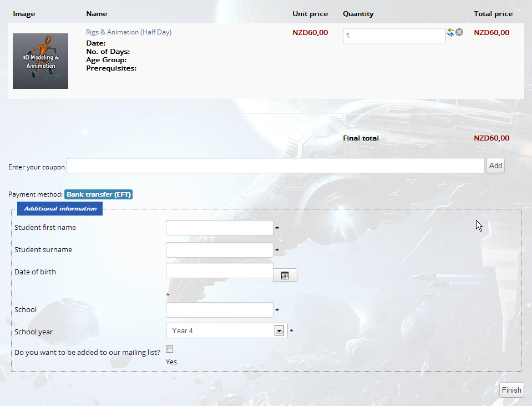Select the unit price NZD60,00 value
Screen dimensions: 532x406
(x=310, y=33)
